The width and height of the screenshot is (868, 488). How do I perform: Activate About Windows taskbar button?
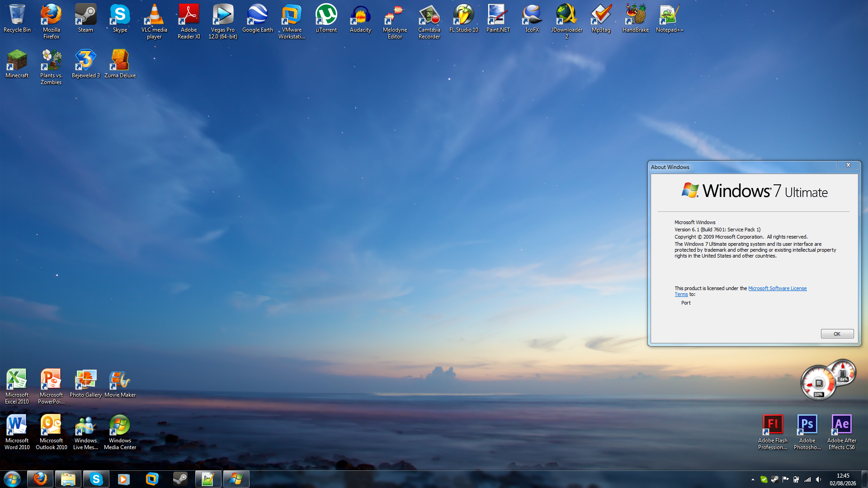[236, 479]
